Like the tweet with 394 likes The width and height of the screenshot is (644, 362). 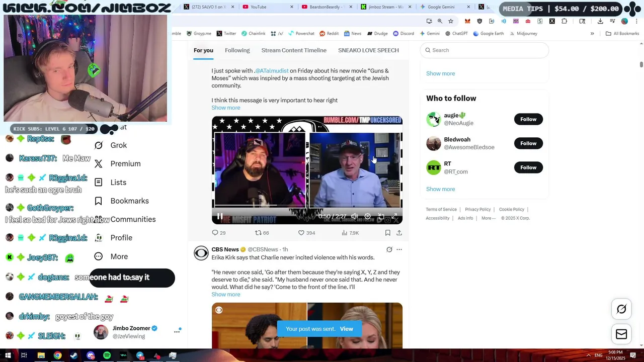tap(306, 233)
